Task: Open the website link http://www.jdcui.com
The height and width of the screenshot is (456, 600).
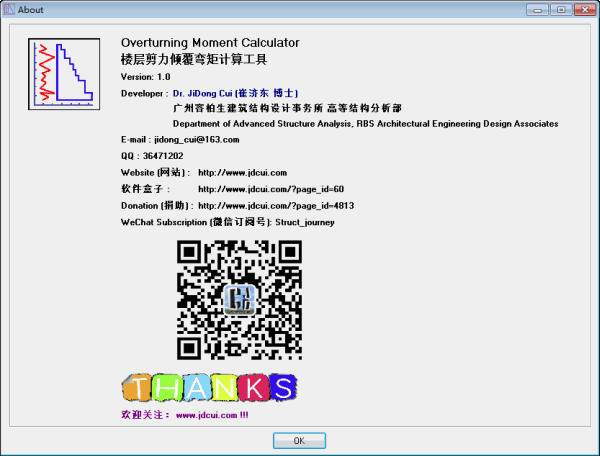Action: 242,173
